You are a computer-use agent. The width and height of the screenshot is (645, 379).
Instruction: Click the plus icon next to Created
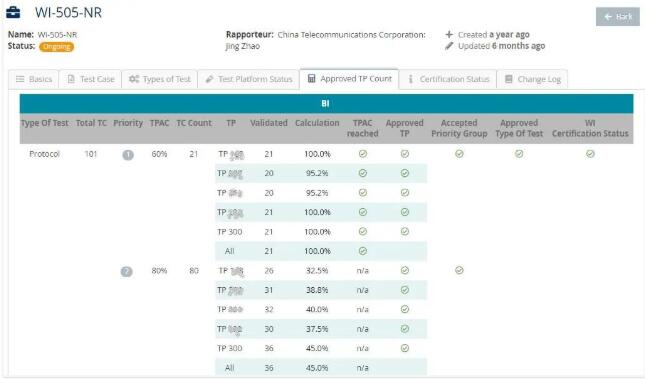449,34
